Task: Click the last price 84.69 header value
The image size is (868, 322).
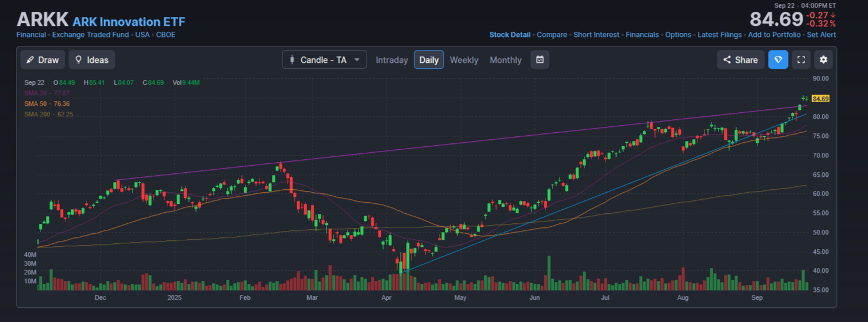Action: (776, 19)
